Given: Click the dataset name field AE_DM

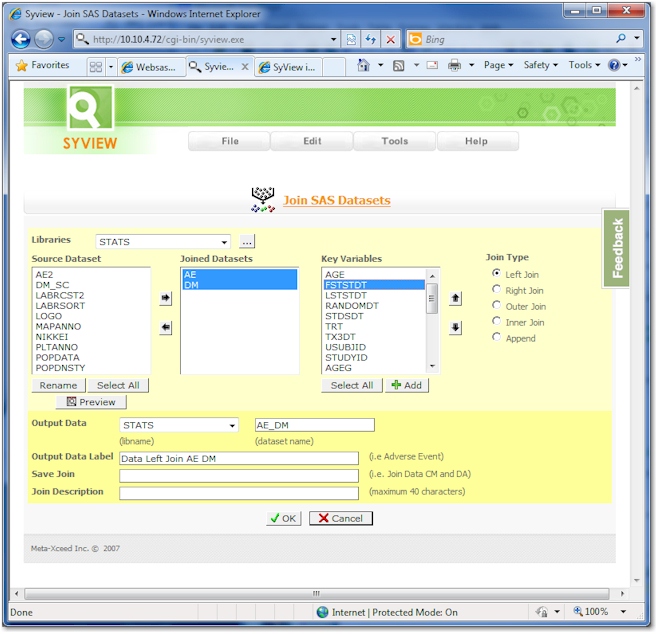Looking at the screenshot, I should (315, 425).
